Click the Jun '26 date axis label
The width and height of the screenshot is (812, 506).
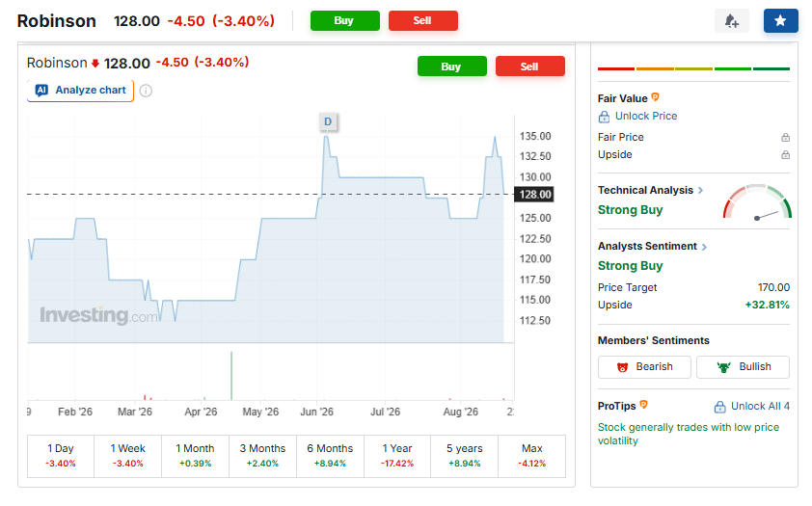pyautogui.click(x=317, y=412)
